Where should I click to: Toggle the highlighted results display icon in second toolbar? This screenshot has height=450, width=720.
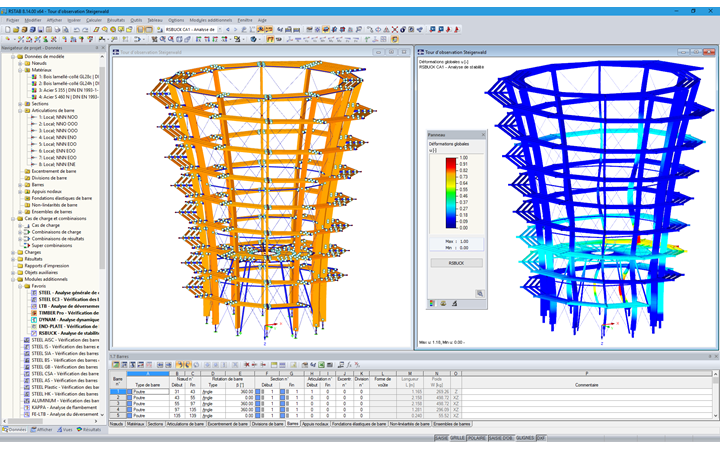[270, 39]
